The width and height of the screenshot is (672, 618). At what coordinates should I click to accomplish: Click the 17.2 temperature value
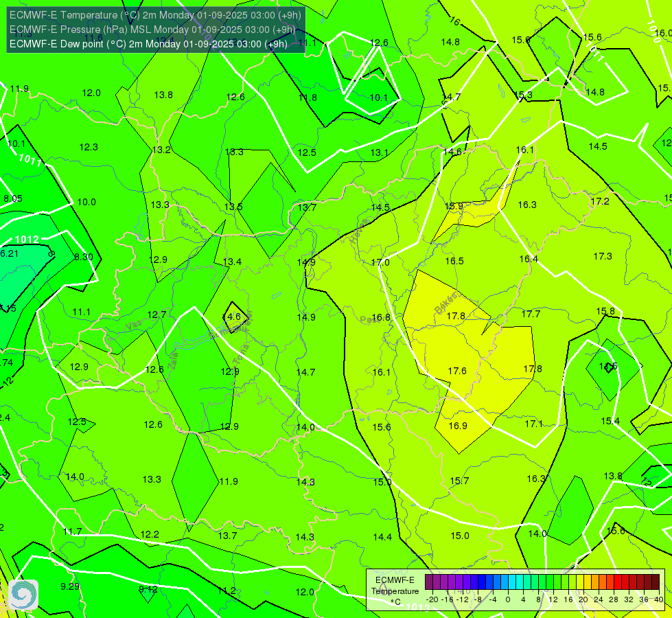coord(599,201)
